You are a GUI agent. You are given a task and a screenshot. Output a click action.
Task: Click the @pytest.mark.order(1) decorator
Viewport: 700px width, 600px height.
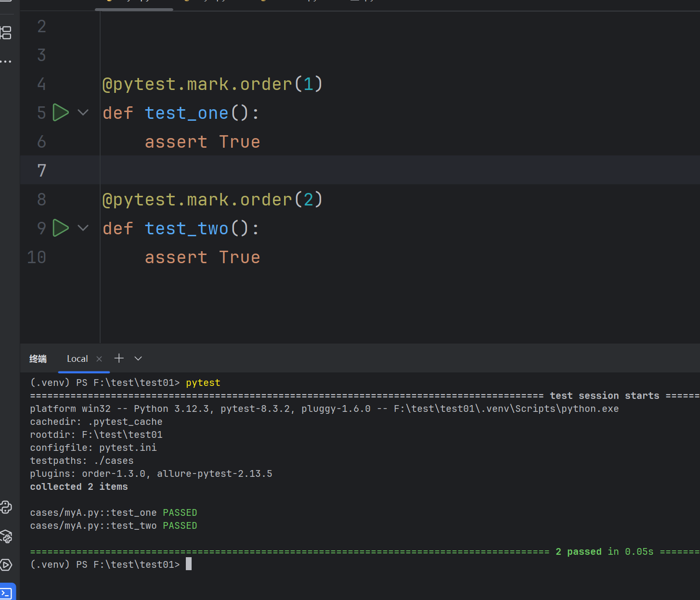(x=212, y=84)
